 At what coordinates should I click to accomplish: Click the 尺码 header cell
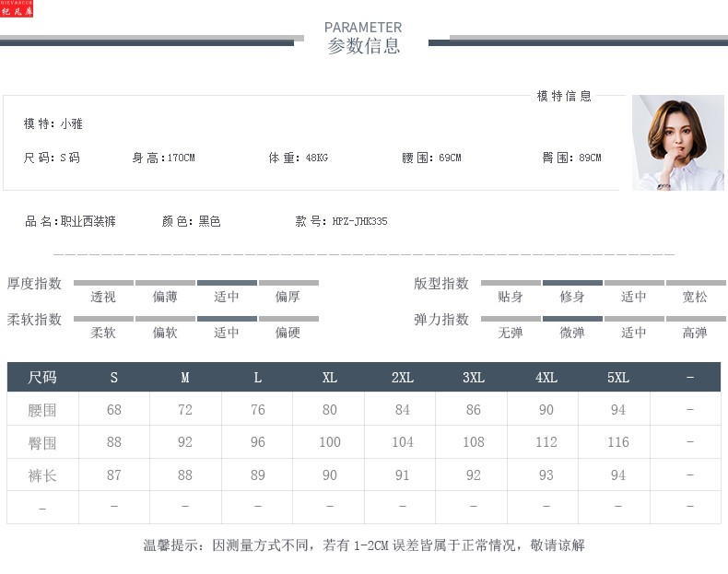click(x=42, y=378)
